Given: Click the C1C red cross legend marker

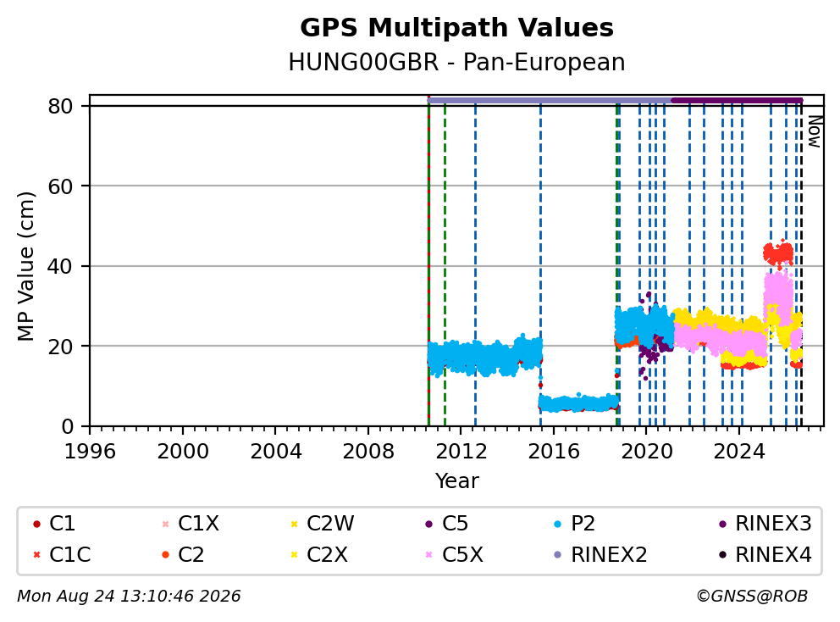Looking at the screenshot, I should (x=36, y=555).
